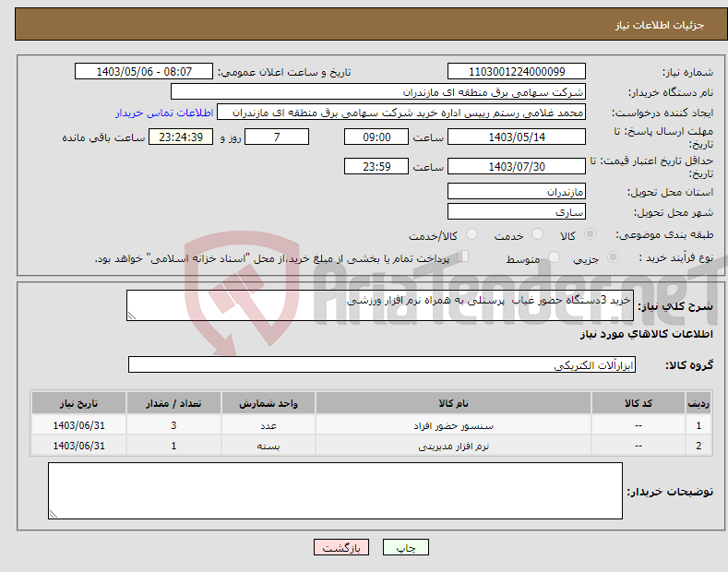The image size is (728, 572).
Task: Click date 1403/06/31 in نرم افزار row
Action: 79,446
